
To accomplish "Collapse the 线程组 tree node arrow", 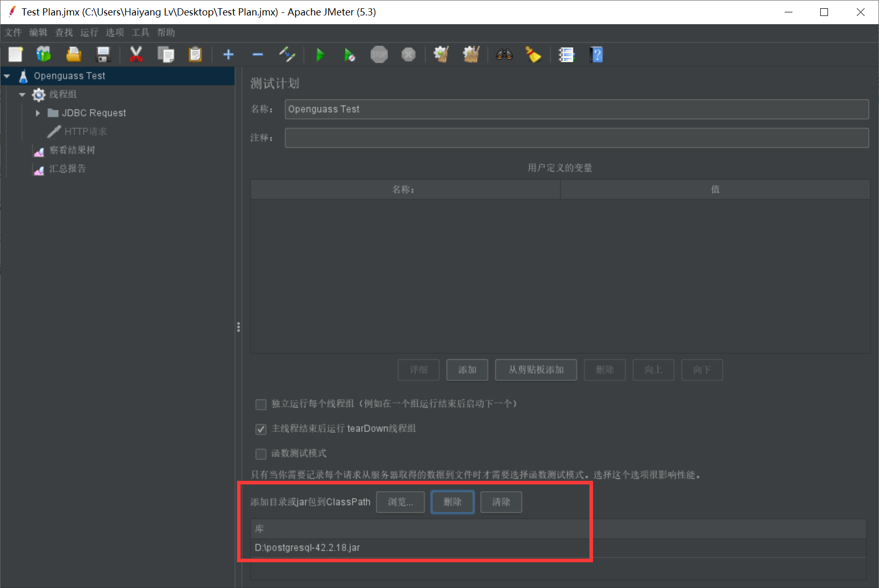I will tap(22, 94).
